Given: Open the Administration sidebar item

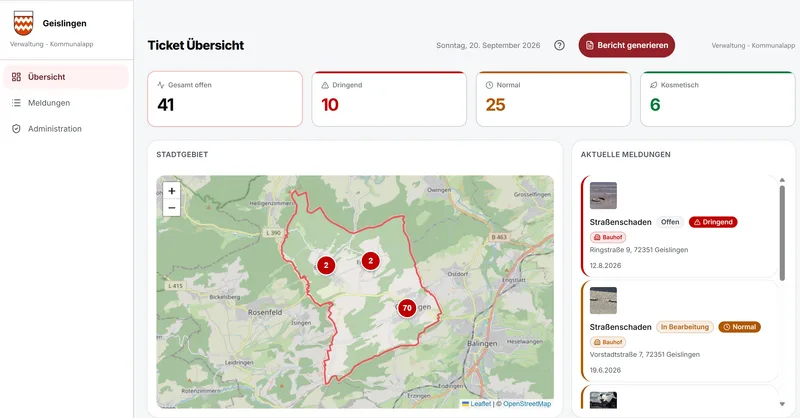Looking at the screenshot, I should [x=66, y=129].
